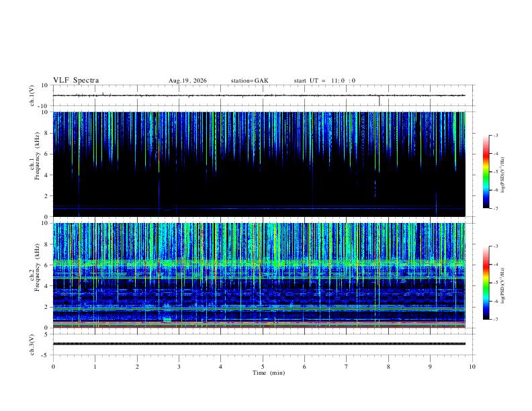The height and width of the screenshot is (411, 532).
Task: Click the ch.1 voltage waveform trace
Action: [259, 95]
